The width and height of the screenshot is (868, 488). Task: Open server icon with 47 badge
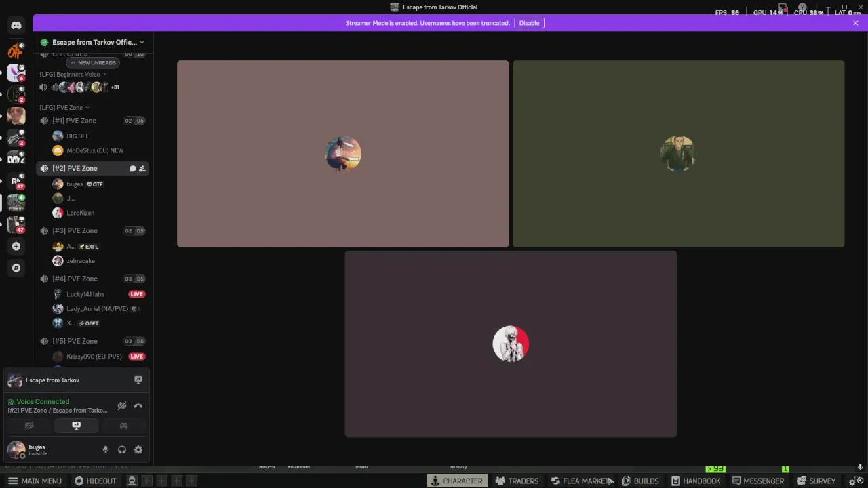pos(16,224)
